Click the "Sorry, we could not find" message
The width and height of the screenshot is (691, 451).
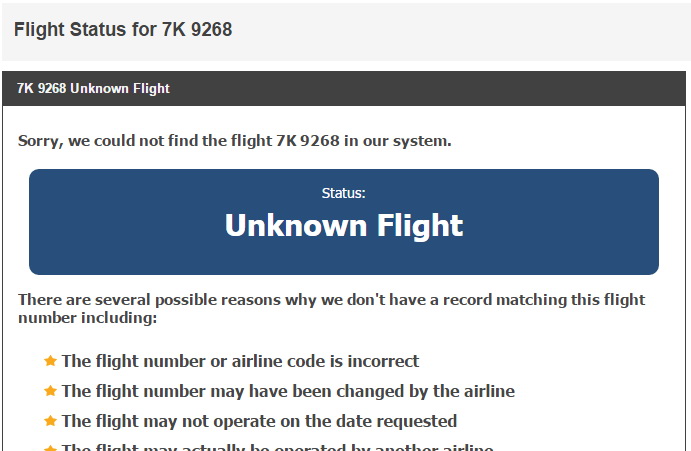pos(234,140)
